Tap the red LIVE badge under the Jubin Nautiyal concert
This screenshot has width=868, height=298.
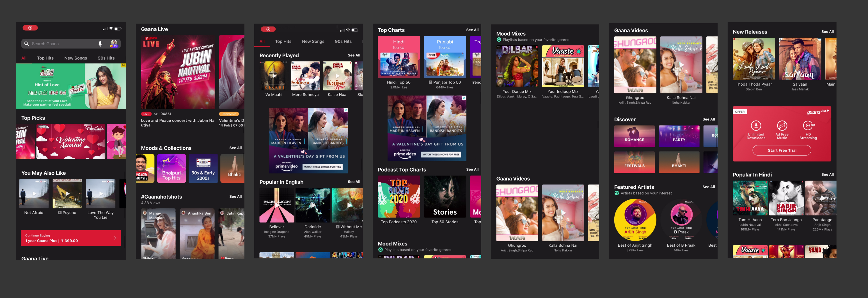pos(146,114)
